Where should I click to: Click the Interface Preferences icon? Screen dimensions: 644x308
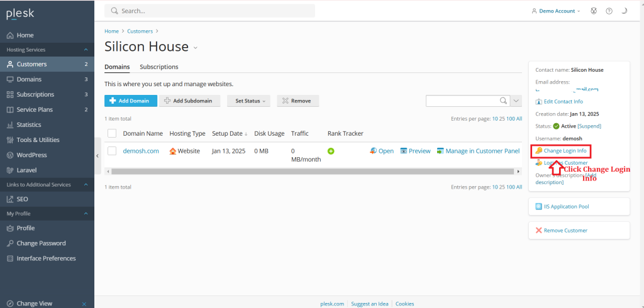point(10,258)
